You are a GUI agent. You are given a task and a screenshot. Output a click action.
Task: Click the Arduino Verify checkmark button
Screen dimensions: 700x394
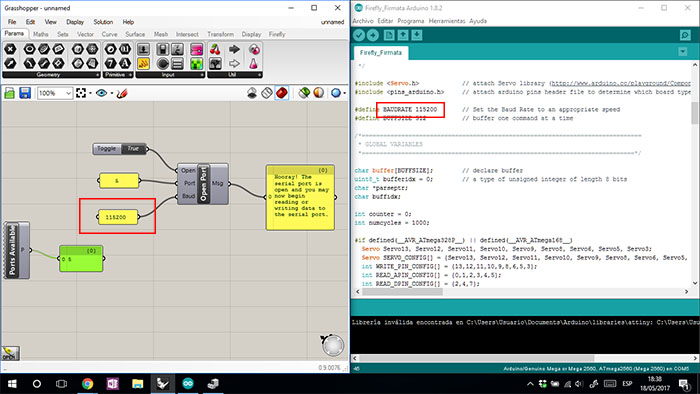tap(359, 35)
